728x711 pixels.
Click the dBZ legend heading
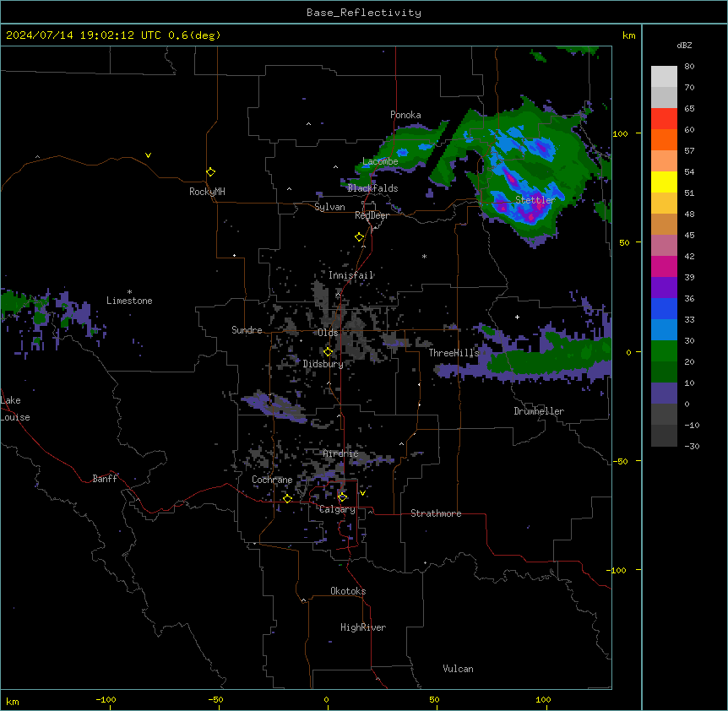coord(684,46)
